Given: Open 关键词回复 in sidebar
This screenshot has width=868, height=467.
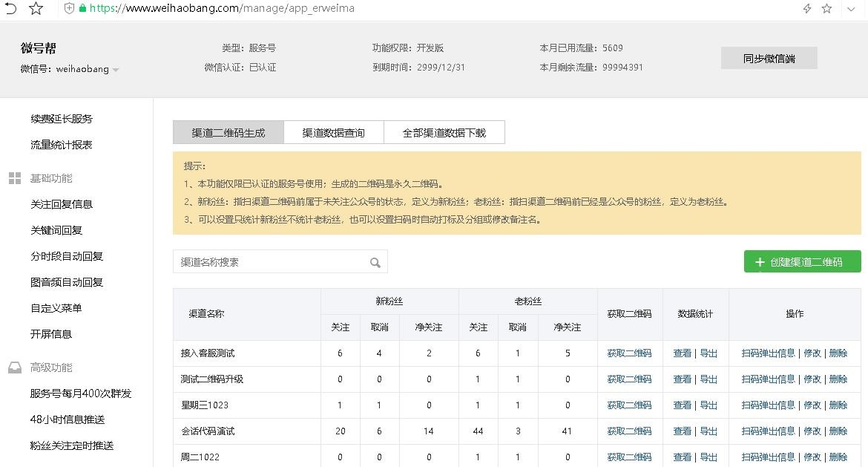Looking at the screenshot, I should 56,230.
